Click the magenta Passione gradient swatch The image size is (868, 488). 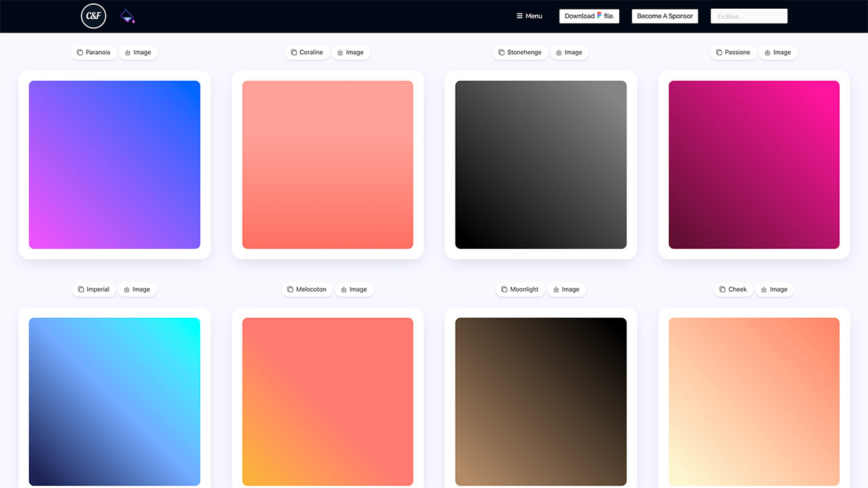coord(753,165)
